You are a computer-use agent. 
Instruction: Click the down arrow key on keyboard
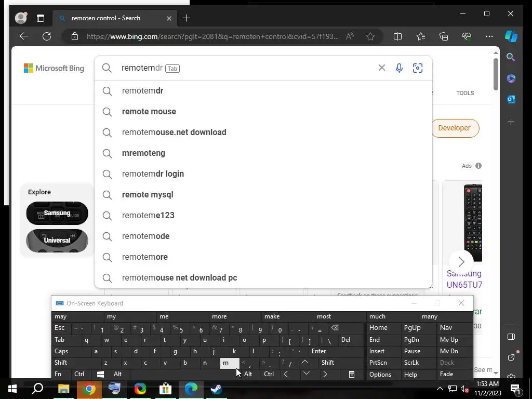307,374
